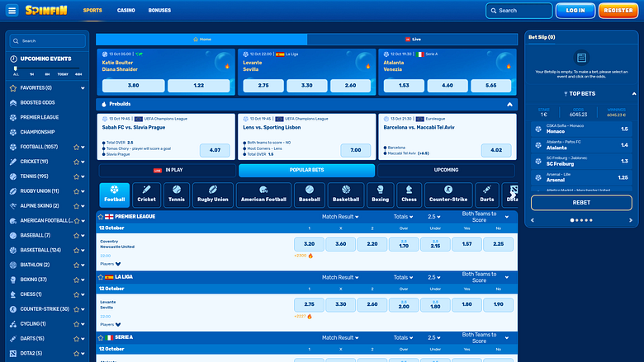The width and height of the screenshot is (644, 362).
Task: Switch to the Upcoming tab
Action: point(446,170)
